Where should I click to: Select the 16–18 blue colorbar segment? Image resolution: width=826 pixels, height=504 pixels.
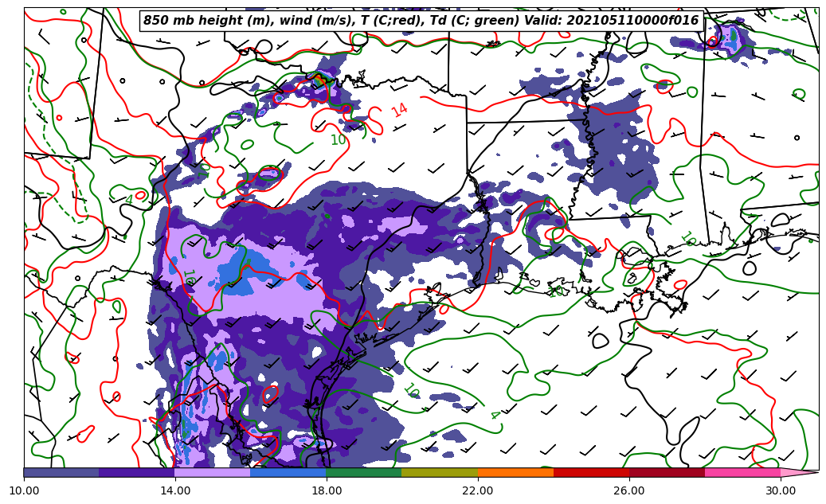point(288,472)
